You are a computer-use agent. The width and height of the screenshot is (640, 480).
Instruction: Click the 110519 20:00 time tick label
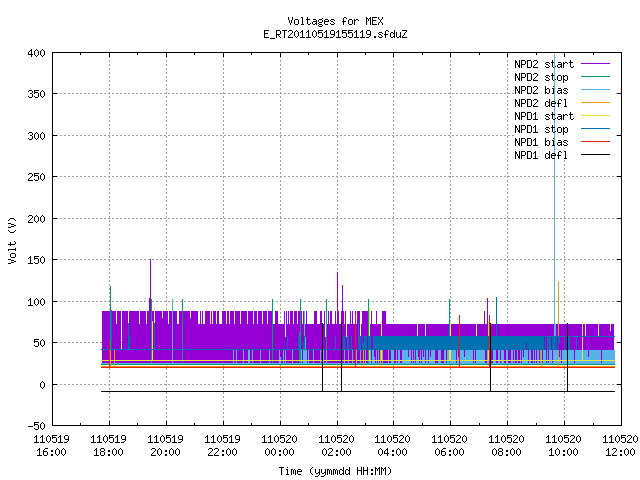165,446
